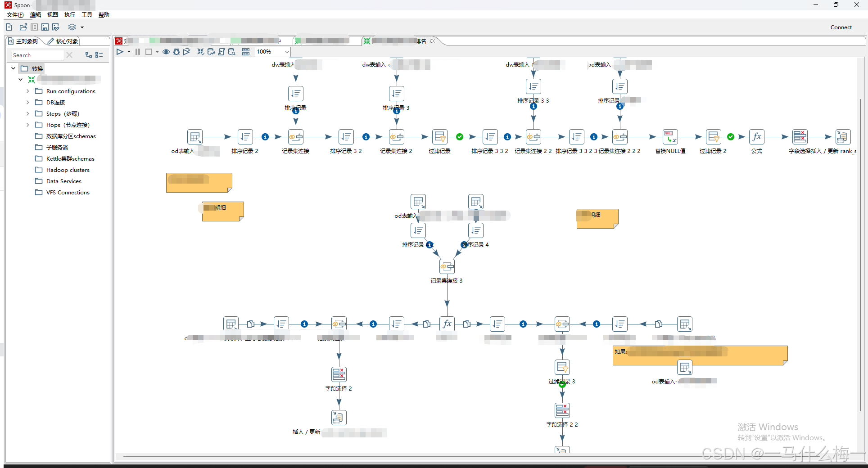
Task: Select the 替换NULL值 step icon
Action: (670, 137)
